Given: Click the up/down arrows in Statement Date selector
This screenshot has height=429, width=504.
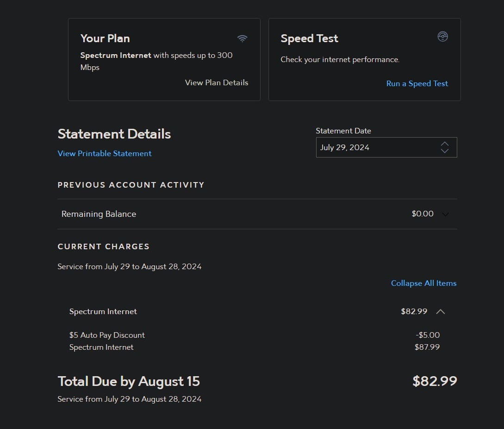Looking at the screenshot, I should coord(445,147).
